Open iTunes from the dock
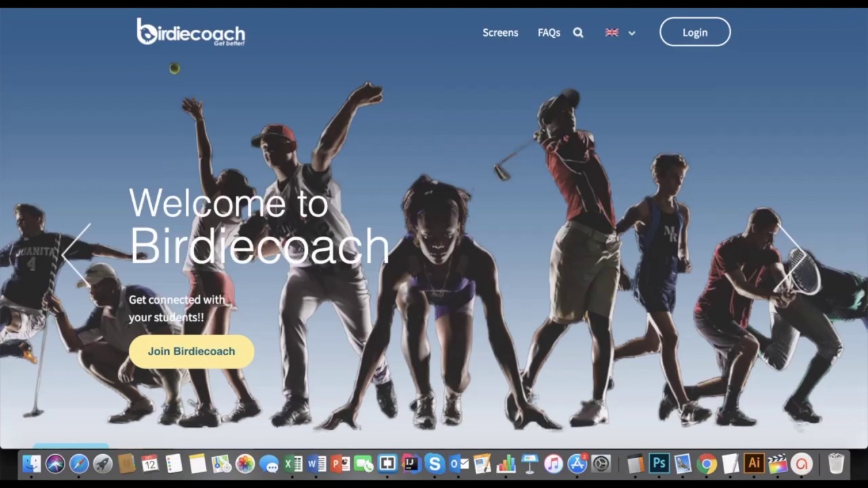This screenshot has width=868, height=488. (x=553, y=464)
